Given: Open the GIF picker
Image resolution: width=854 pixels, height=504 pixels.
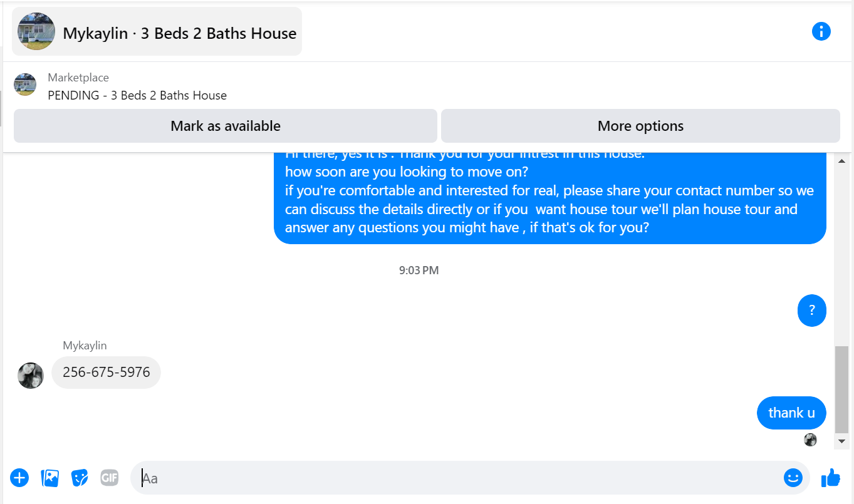Looking at the screenshot, I should tap(109, 478).
